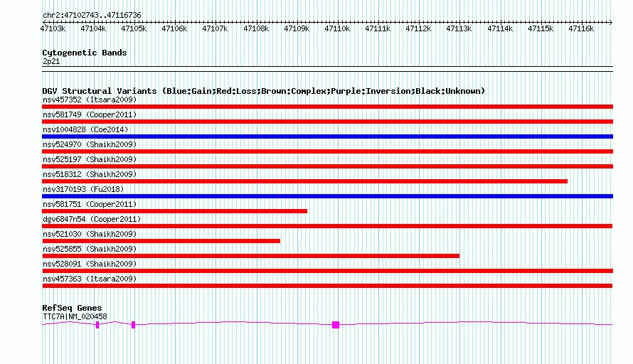Click the 47108k ruler tick label
This screenshot has width=633, height=364.
(x=256, y=28)
